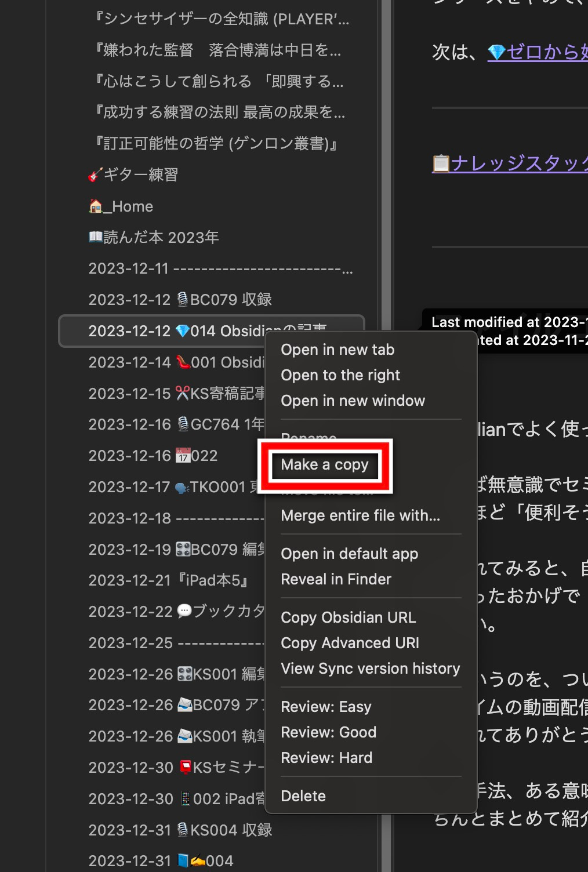Choose Reveal in Finder

[336, 579]
